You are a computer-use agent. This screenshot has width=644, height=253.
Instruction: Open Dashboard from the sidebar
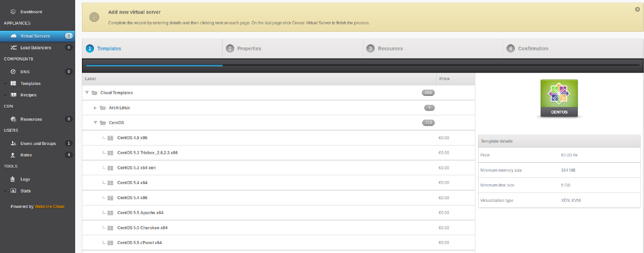tap(31, 11)
